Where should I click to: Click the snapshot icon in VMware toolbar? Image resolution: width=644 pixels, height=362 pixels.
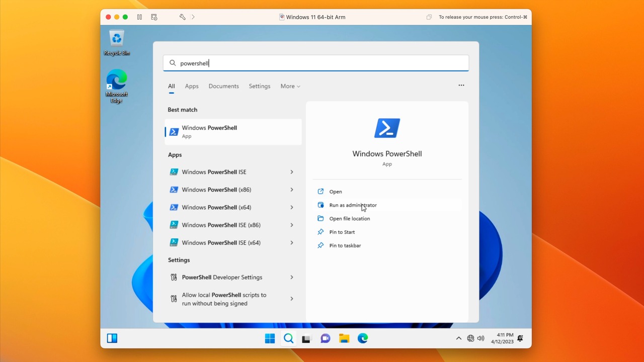tap(154, 17)
